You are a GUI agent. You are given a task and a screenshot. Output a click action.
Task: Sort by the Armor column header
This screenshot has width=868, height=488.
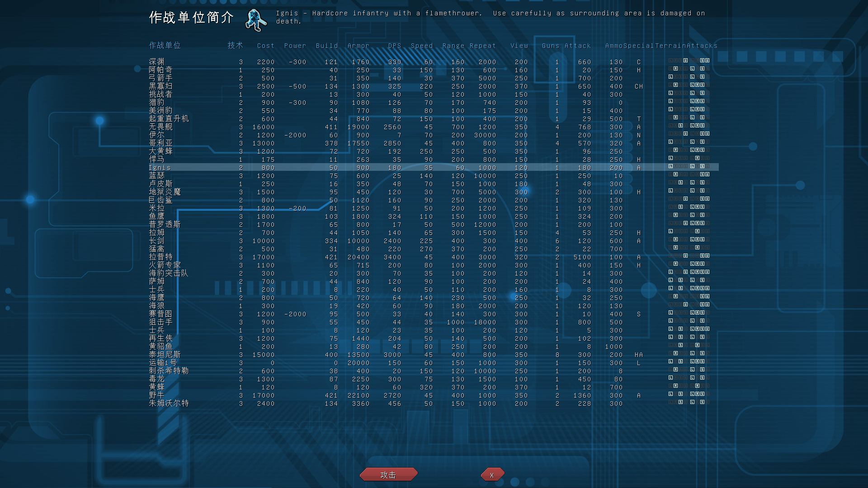[359, 46]
